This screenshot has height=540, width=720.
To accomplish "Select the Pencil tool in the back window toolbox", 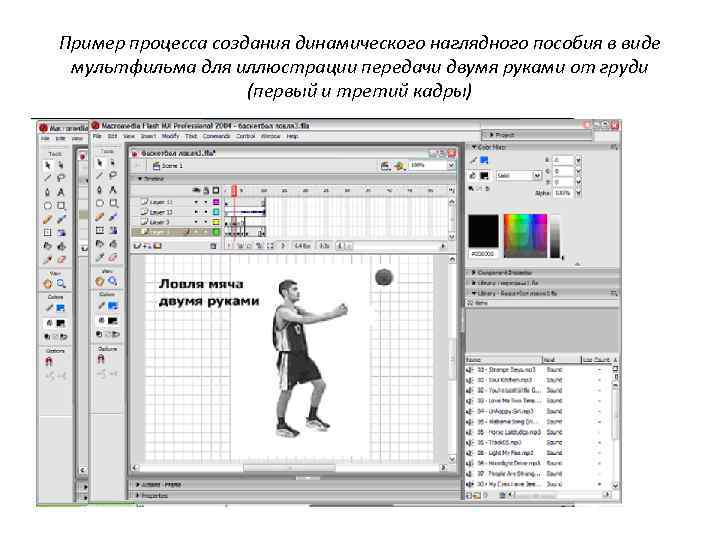I will 47,219.
